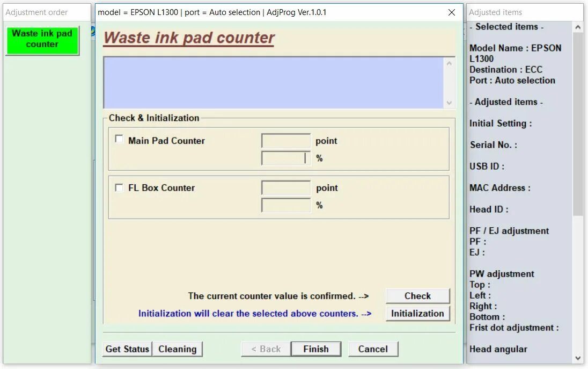Click the grayed-out Back button
This screenshot has width=588, height=369.
pyautogui.click(x=266, y=349)
